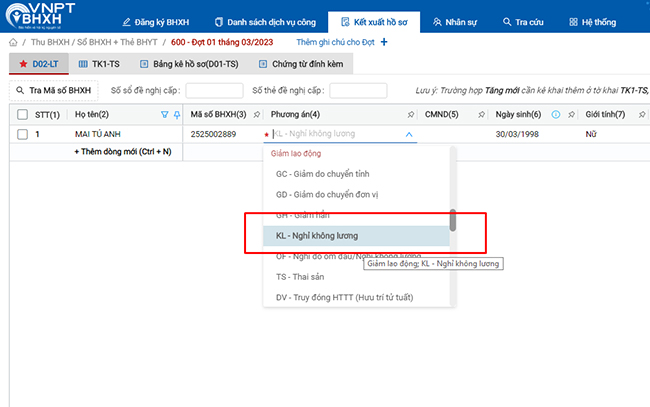650x407 pixels.
Task: Pin the Ngày sinh(6) column
Action: click(x=571, y=115)
